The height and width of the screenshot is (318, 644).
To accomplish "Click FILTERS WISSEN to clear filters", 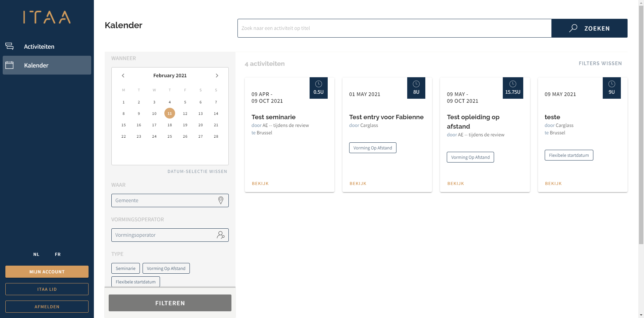I will [x=600, y=63].
